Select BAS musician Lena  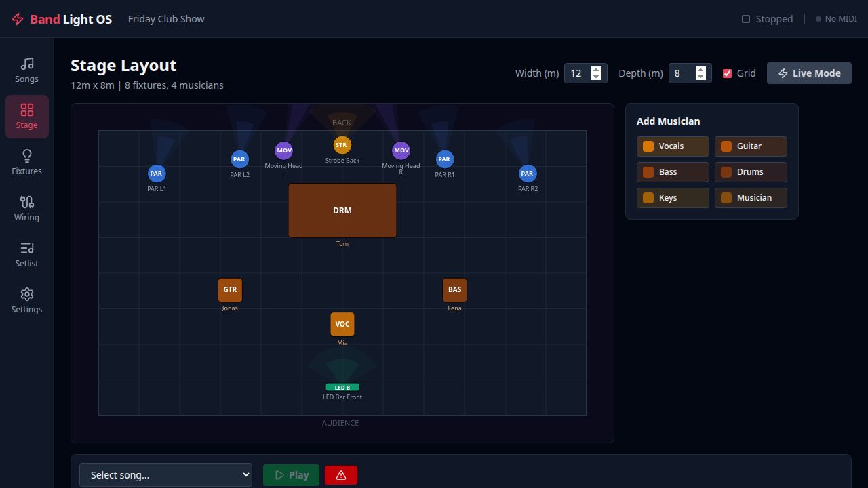(454, 289)
